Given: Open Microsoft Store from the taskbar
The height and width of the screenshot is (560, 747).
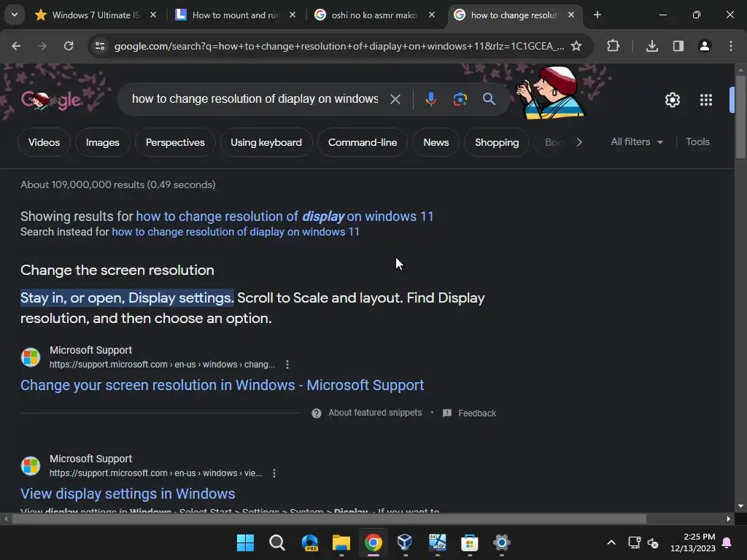Looking at the screenshot, I should pos(469,542).
